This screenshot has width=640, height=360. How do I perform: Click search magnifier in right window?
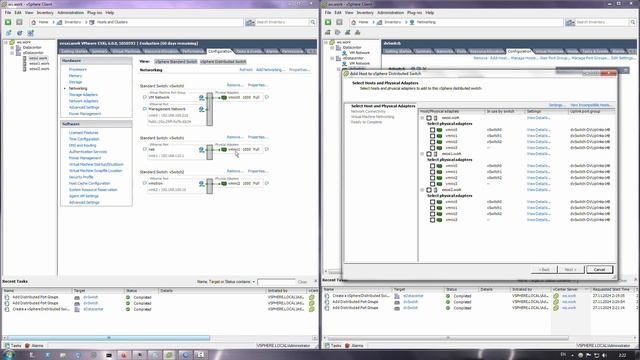point(633,22)
